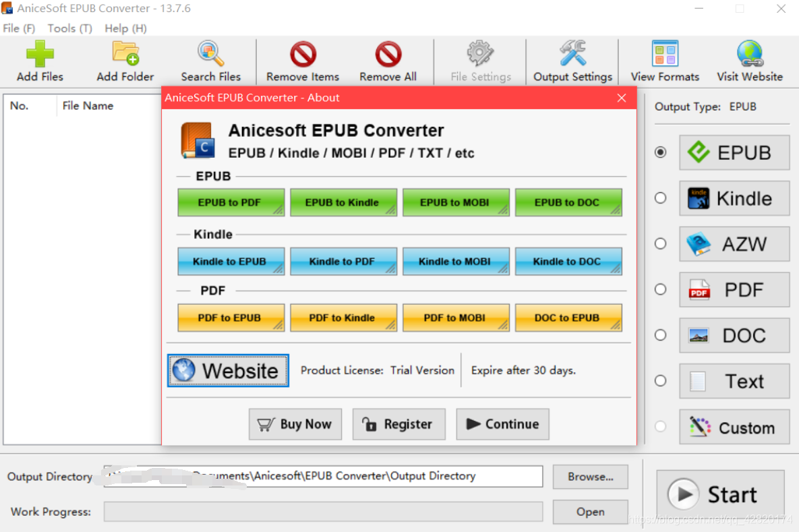Open the Website globe button in About
Image resolution: width=799 pixels, height=532 pixels.
coord(229,370)
